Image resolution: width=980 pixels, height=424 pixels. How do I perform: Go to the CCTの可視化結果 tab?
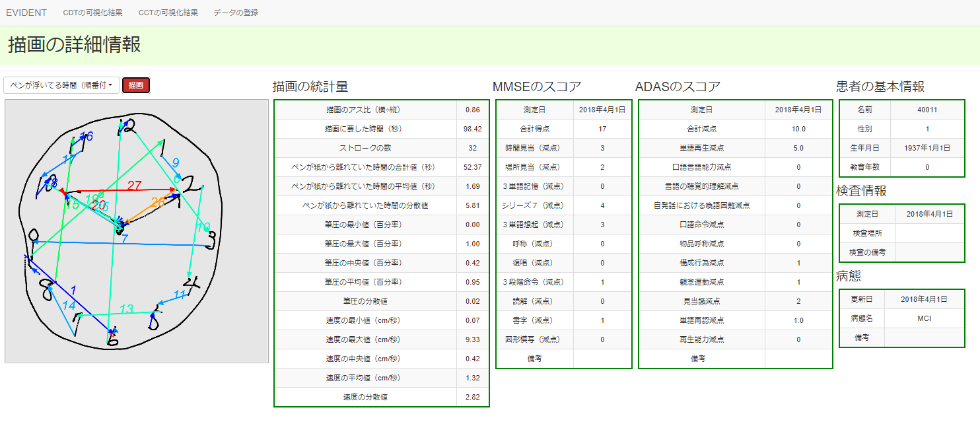click(x=168, y=13)
